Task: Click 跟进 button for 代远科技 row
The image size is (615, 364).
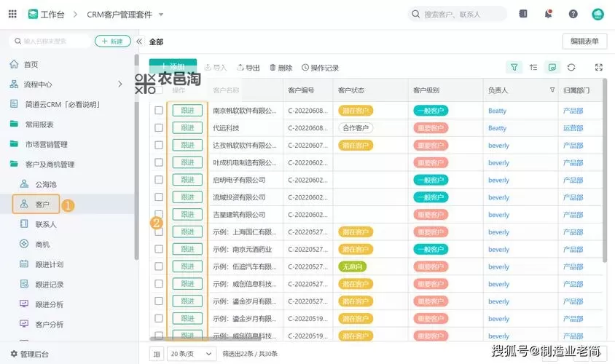Action: pyautogui.click(x=187, y=127)
